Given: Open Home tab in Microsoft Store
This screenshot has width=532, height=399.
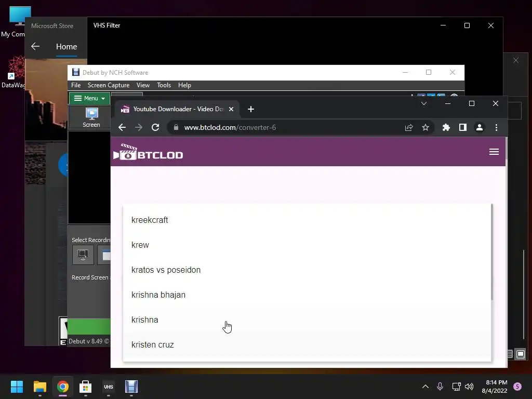Looking at the screenshot, I should point(66,46).
